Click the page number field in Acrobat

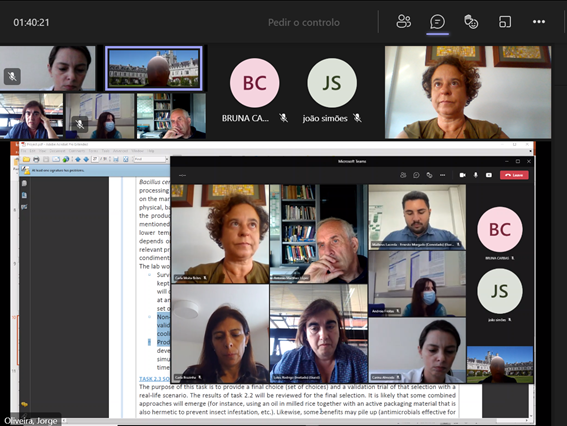95,159
